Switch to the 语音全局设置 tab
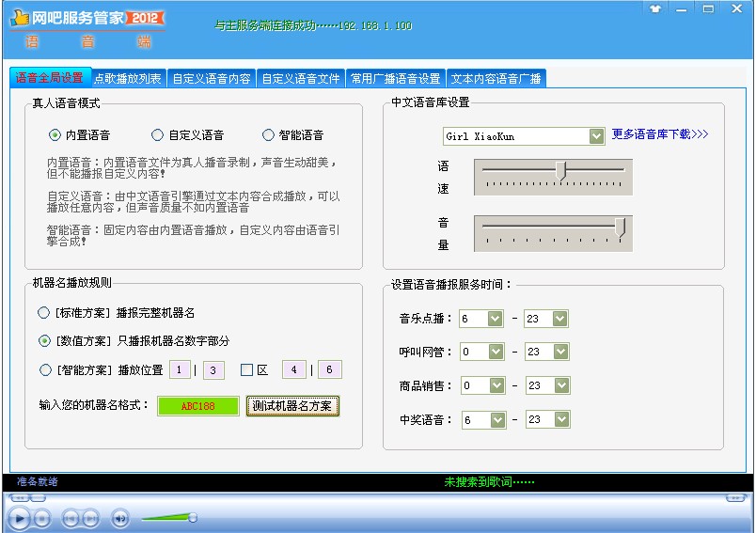 50,78
